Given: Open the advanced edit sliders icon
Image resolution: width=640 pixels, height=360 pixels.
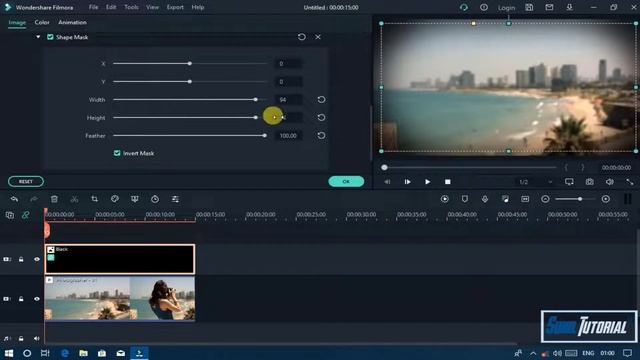Looking at the screenshot, I should (x=175, y=199).
